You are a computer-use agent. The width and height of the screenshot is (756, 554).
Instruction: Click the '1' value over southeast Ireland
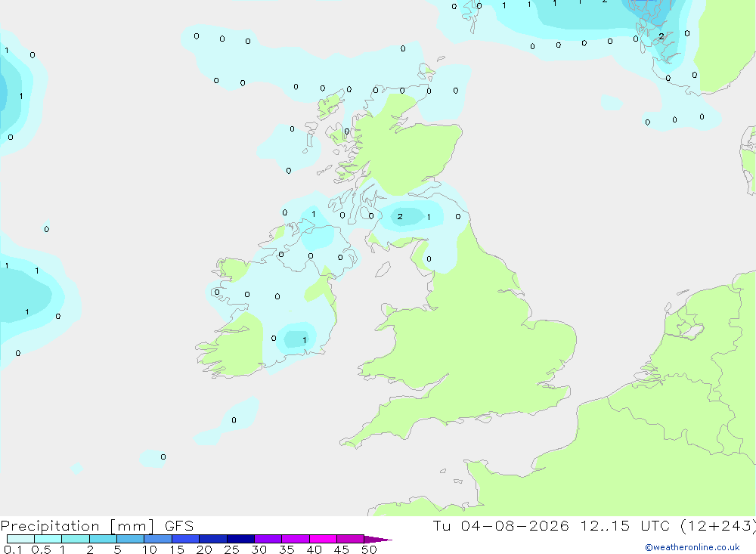[x=304, y=340]
